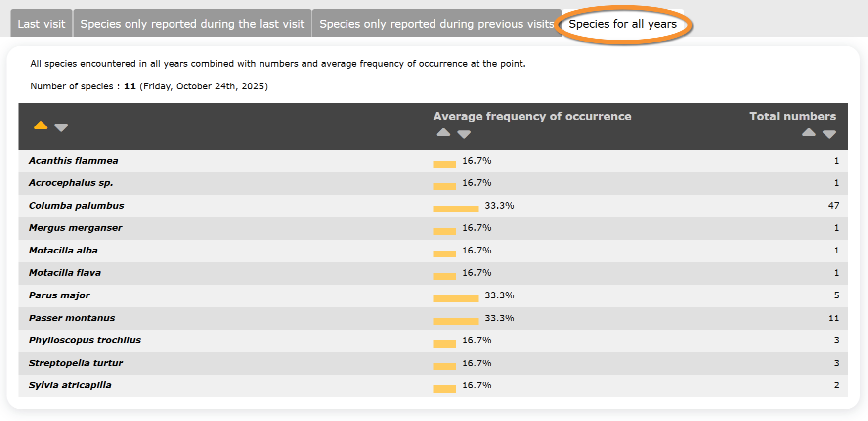Sort average frequency ascending arrow
This screenshot has height=421, width=868.
point(443,132)
